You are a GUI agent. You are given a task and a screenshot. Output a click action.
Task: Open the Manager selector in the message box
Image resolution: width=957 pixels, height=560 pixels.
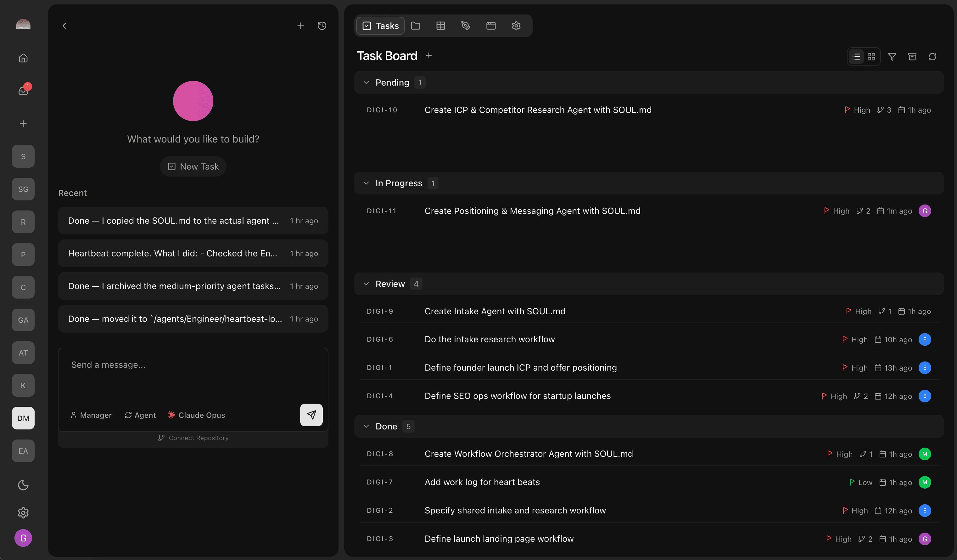point(91,415)
